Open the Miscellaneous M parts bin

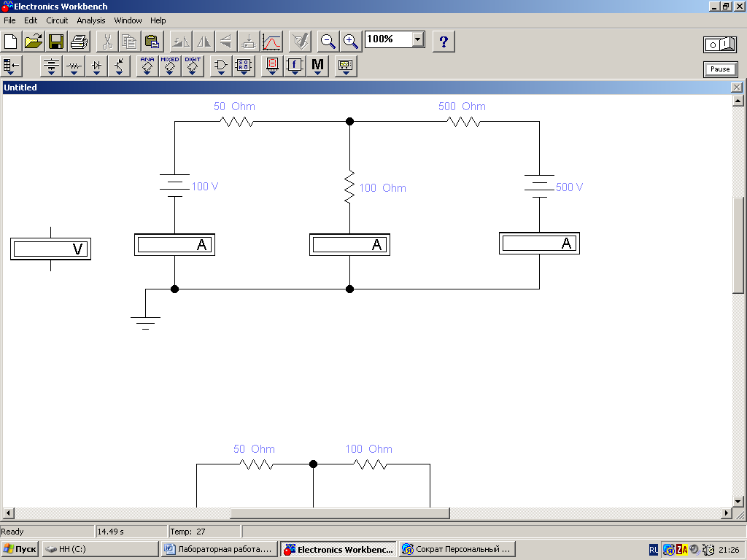(318, 66)
